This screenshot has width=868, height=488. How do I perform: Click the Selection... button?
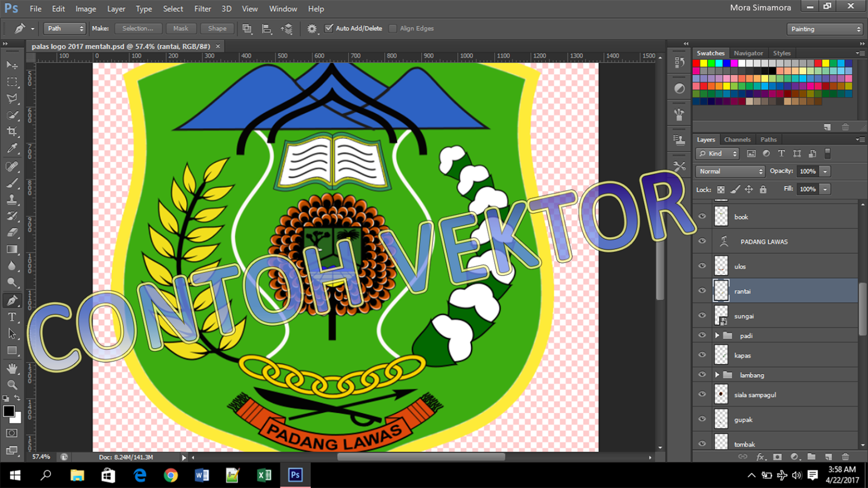click(x=137, y=28)
